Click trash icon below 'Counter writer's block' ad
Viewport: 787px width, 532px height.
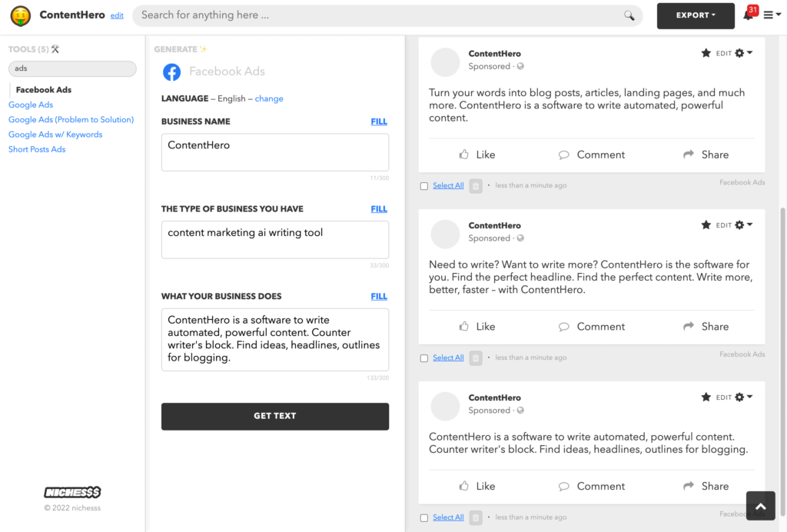tap(476, 517)
